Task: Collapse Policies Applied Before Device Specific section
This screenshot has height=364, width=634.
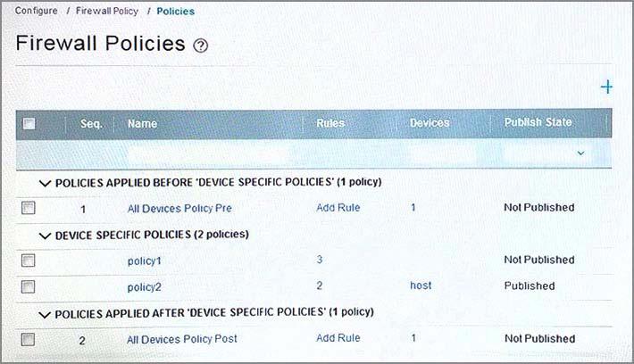Action: pos(45,184)
